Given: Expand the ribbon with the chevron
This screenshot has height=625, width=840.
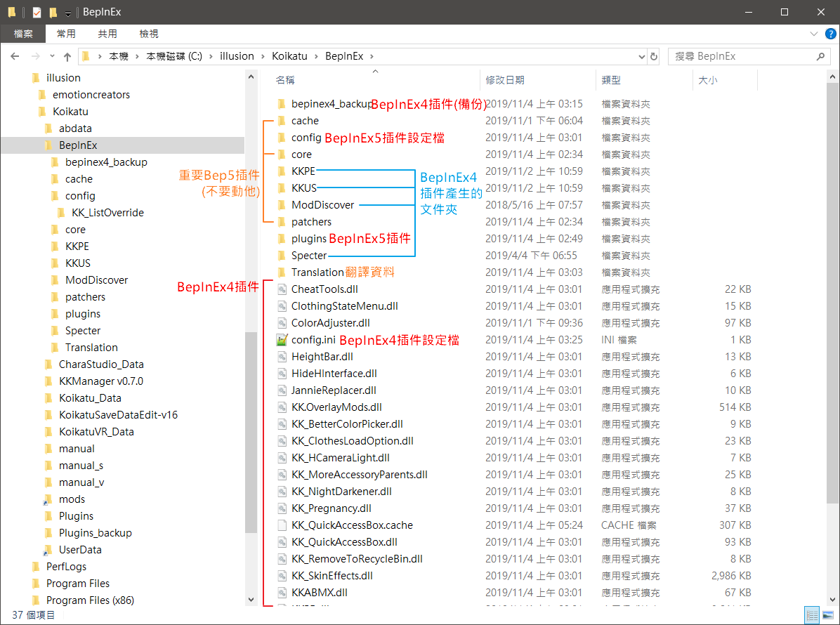Looking at the screenshot, I should point(814,34).
